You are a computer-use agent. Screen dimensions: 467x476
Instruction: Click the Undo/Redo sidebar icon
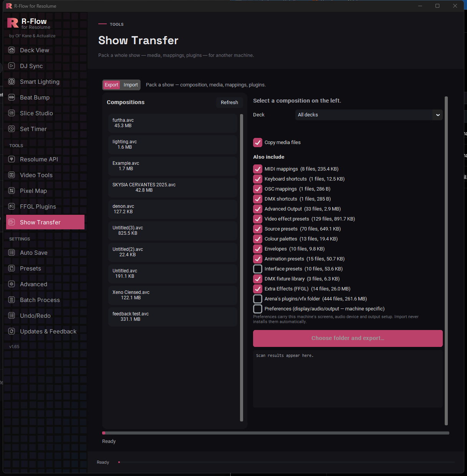(x=12, y=315)
